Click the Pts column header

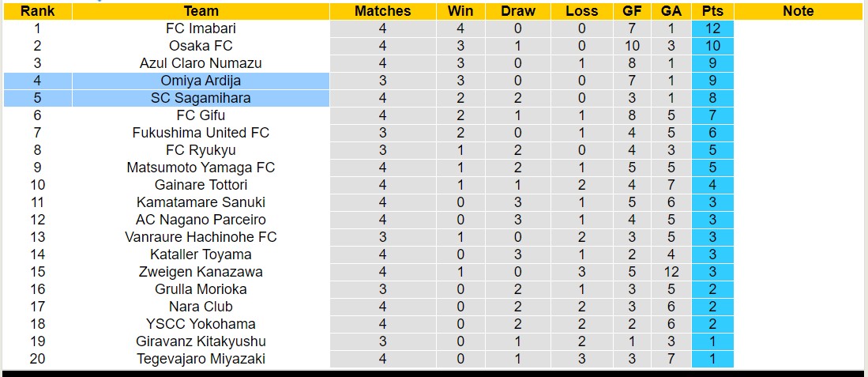712,11
